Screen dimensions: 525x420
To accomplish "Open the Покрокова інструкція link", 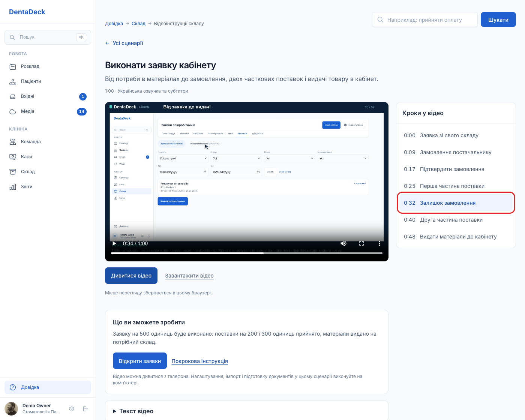I will (199, 361).
